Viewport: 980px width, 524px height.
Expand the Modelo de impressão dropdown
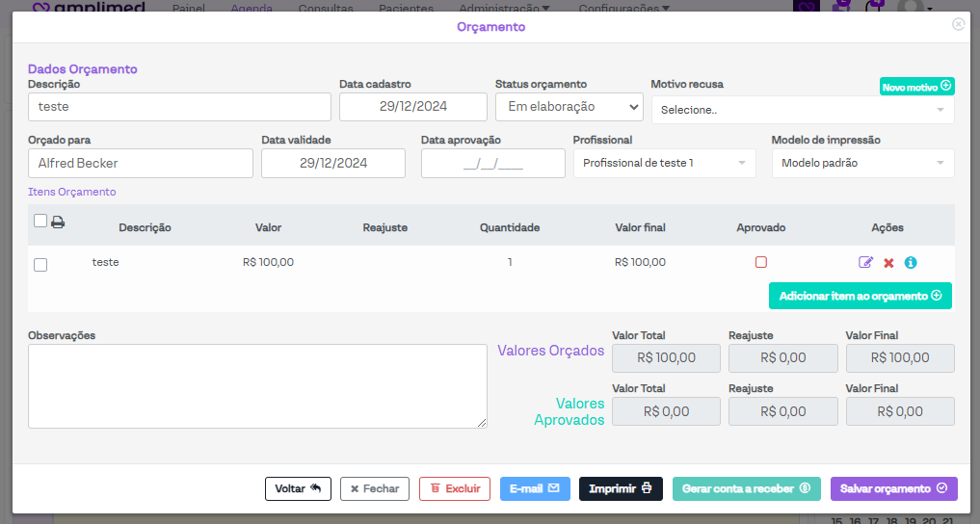coord(861,164)
